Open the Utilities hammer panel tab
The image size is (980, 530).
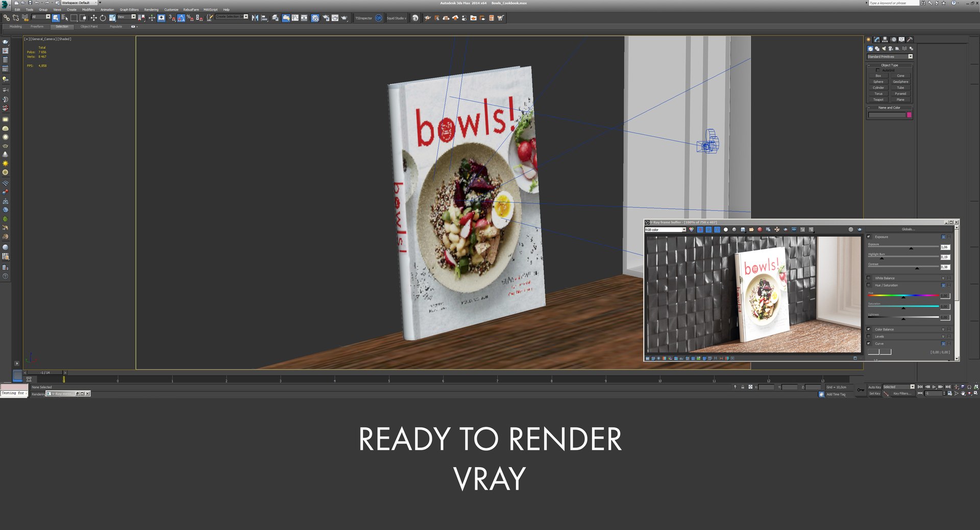[x=910, y=39]
